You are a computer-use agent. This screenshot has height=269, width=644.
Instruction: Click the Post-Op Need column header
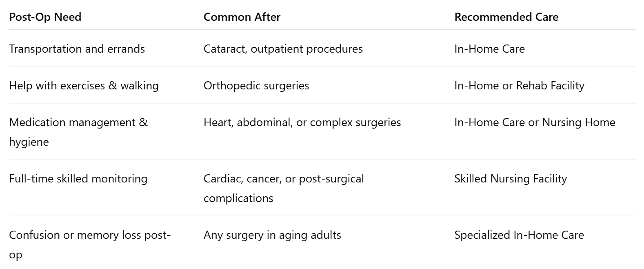[45, 17]
